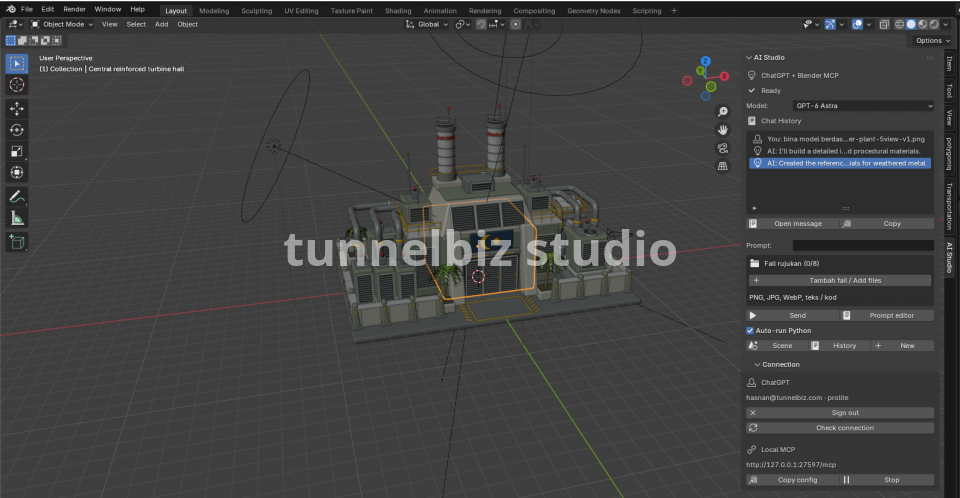Open the snapping options dropdown

click(x=497, y=25)
